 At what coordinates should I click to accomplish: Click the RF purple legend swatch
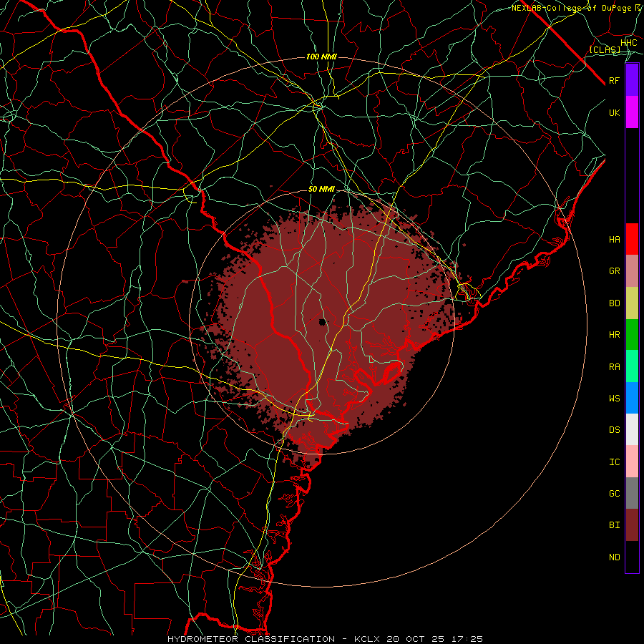pyautogui.click(x=632, y=80)
